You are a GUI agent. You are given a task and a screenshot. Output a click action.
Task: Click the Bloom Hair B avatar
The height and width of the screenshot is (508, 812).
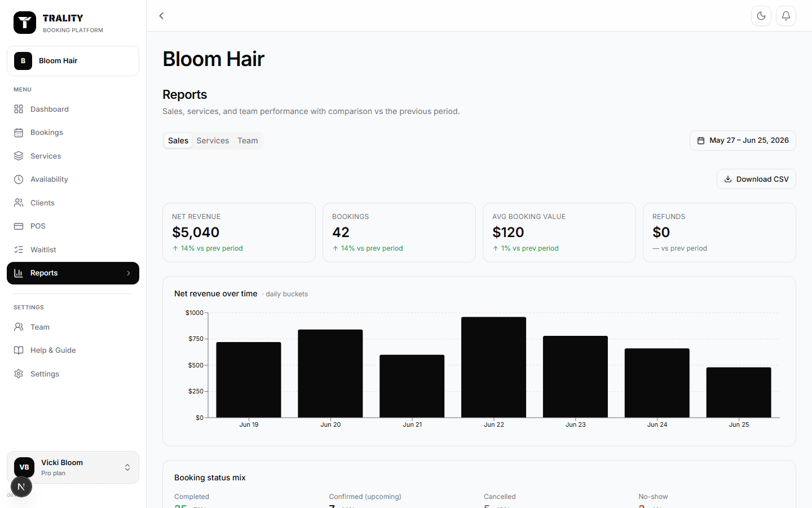coord(23,61)
